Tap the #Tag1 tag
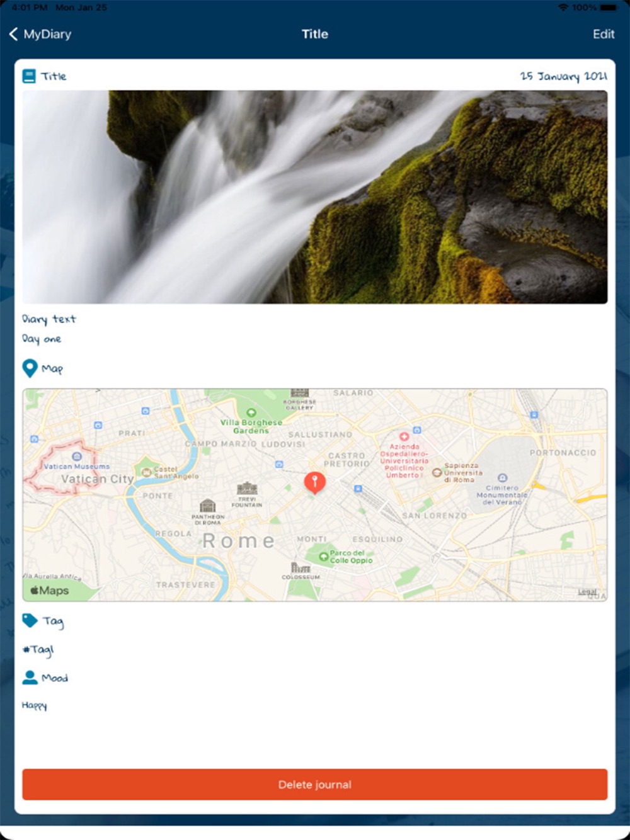Image resolution: width=630 pixels, height=840 pixels. coord(38,650)
